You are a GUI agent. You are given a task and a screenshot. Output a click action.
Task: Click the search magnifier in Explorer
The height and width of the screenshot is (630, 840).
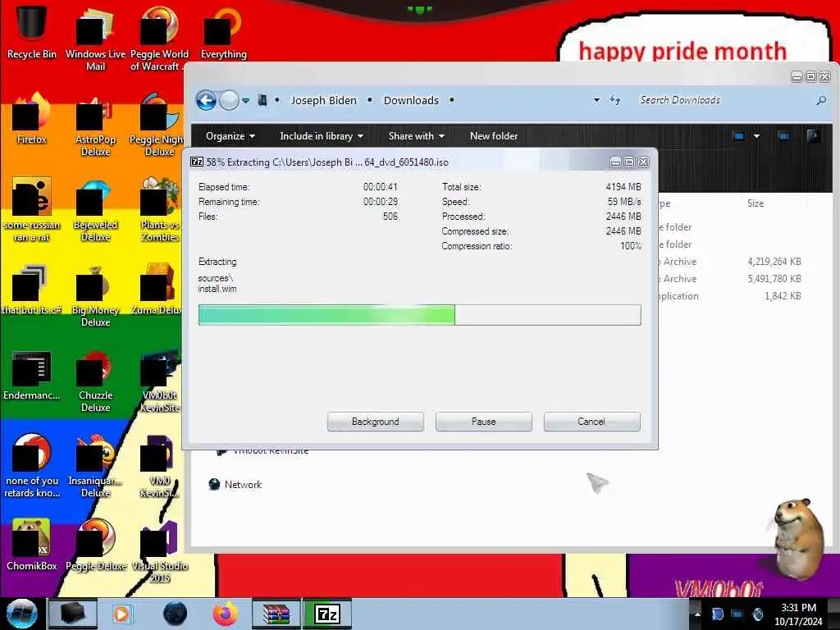(821, 100)
